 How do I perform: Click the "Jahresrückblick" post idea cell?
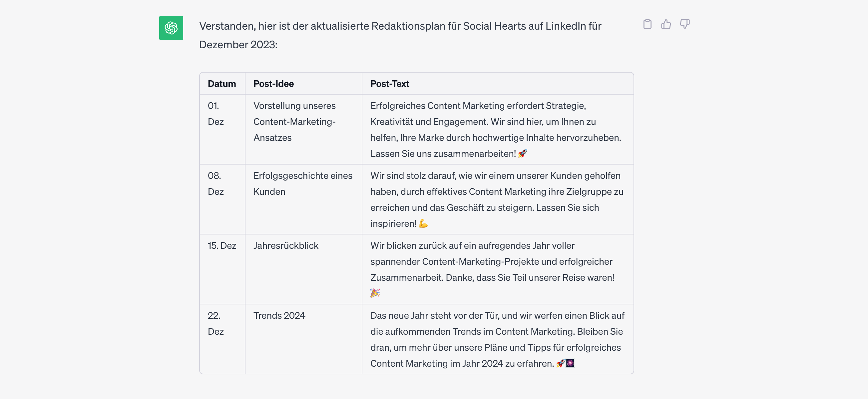click(286, 246)
